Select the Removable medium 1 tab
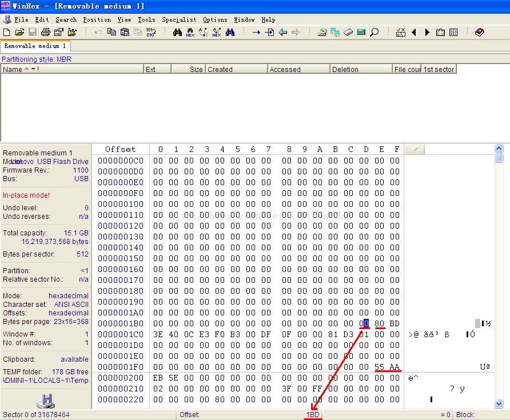Screen dimensions: 510x420 point(35,46)
